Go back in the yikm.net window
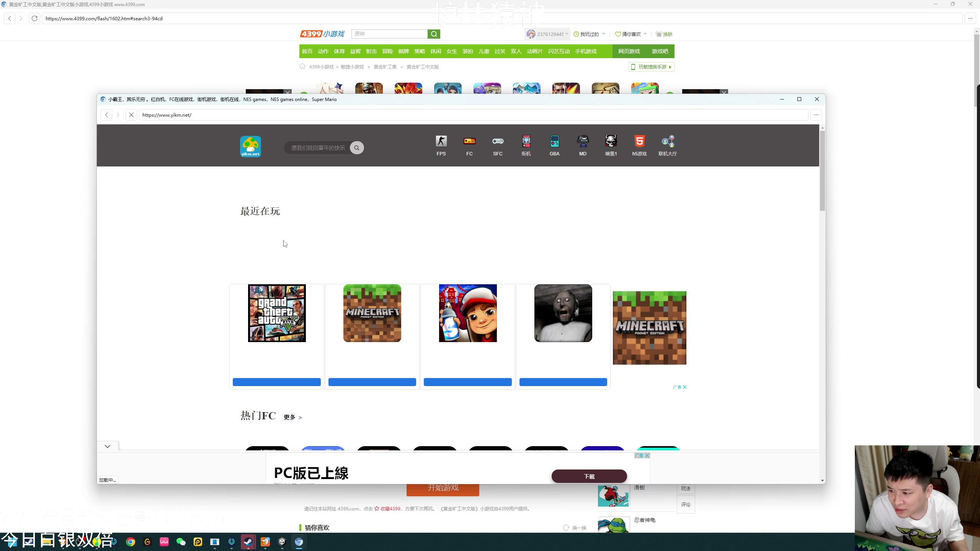Viewport: 980px width, 551px height. point(106,115)
